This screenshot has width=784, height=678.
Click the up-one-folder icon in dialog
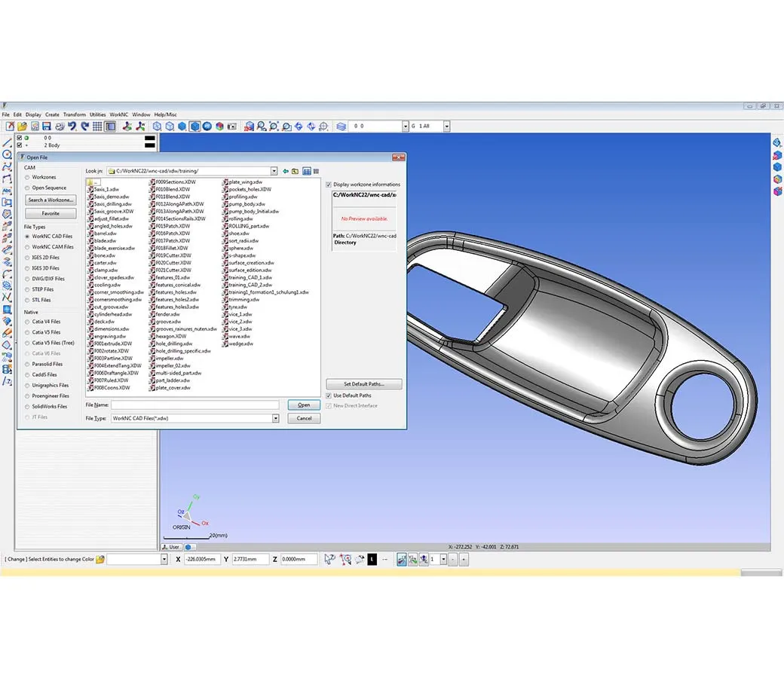point(296,171)
